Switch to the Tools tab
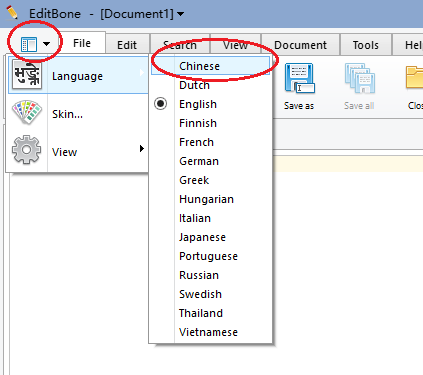Viewport: 423px width, 375px height. click(366, 45)
